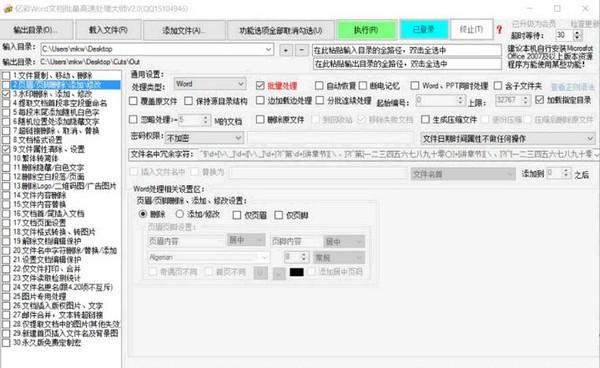
Task: Click the paste input directory path field
Action: [407, 50]
